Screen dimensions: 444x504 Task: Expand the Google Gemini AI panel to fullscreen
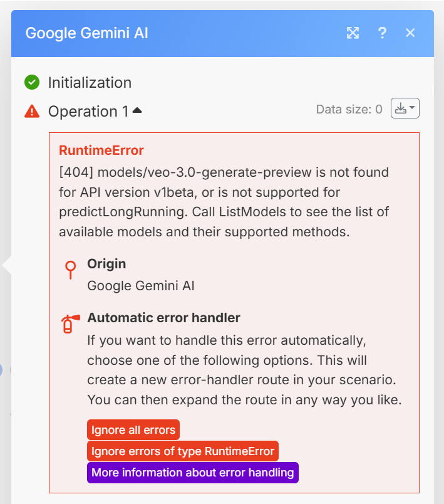(x=353, y=33)
